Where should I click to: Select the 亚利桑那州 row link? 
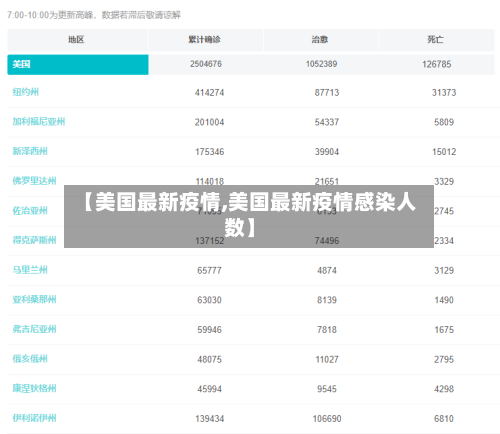tap(34, 300)
